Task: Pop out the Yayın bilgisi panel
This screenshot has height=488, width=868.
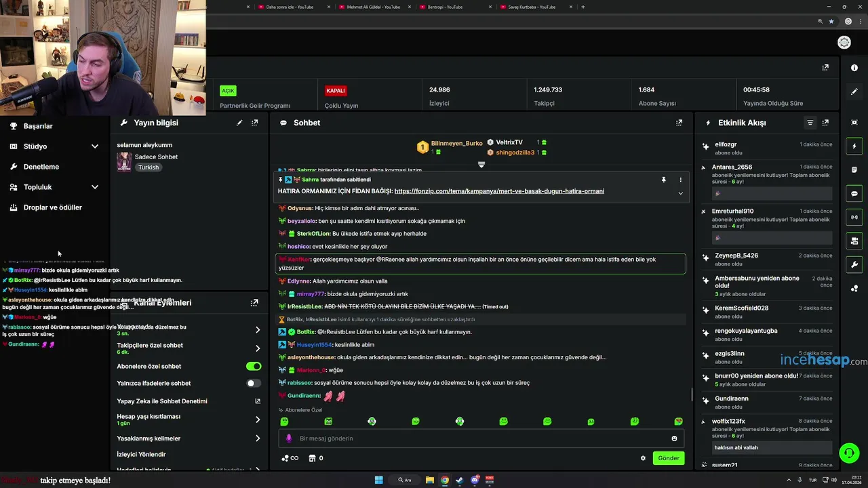Action: tap(254, 123)
